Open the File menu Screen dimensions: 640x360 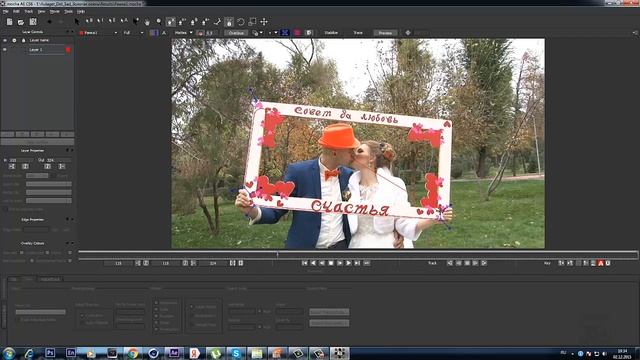click(5, 11)
